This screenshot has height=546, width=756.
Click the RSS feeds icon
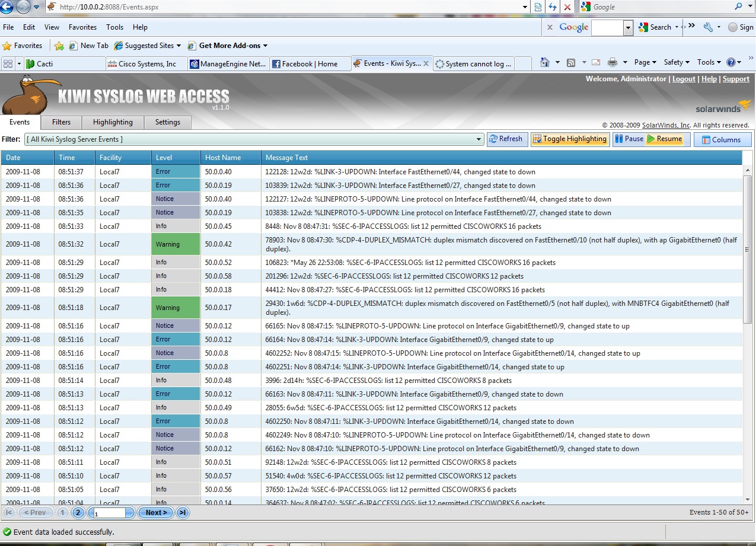coord(571,62)
